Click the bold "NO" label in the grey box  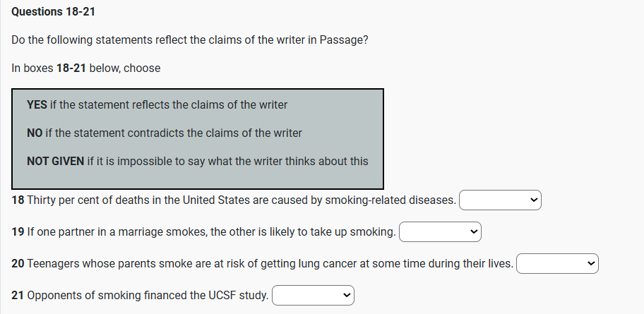click(35, 133)
